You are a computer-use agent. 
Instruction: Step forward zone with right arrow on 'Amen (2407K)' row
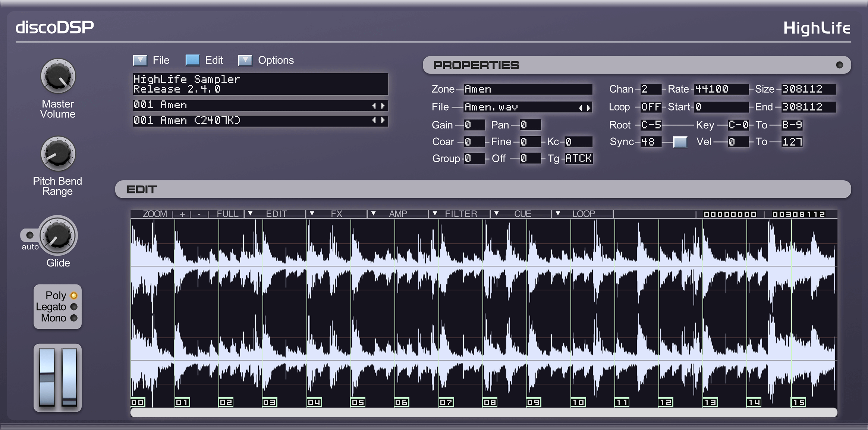(383, 120)
